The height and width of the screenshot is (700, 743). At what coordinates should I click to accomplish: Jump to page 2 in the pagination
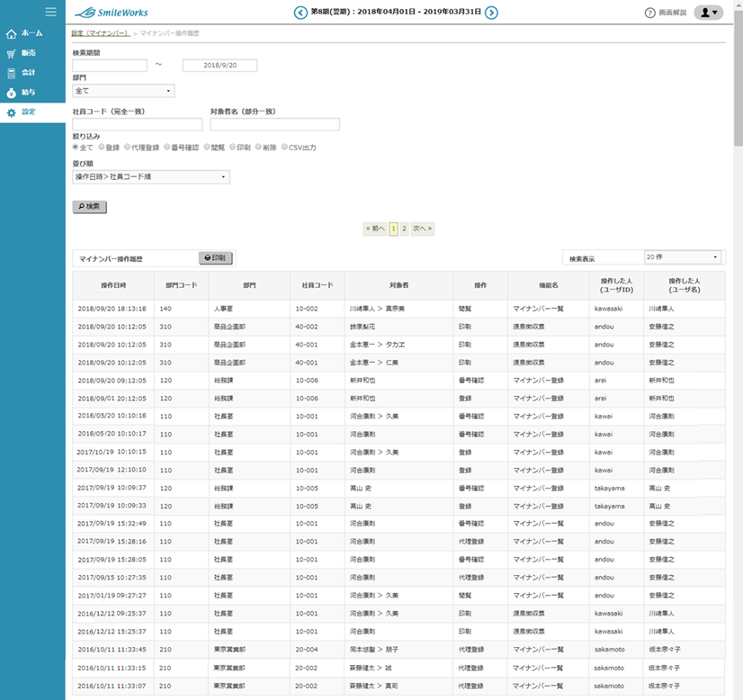click(x=404, y=229)
